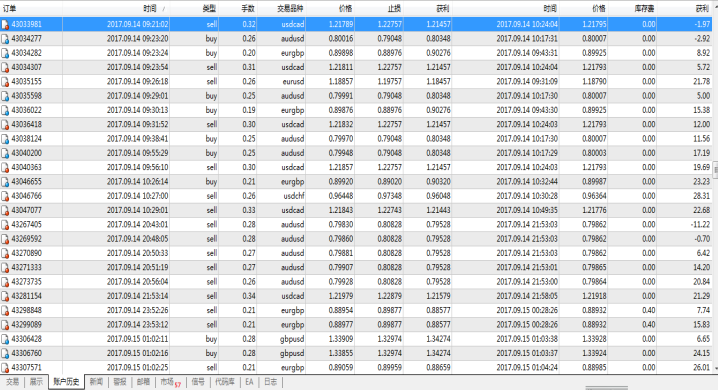718x390 pixels.
Task: Click the sell order icon for 43040363
Action: point(5,168)
